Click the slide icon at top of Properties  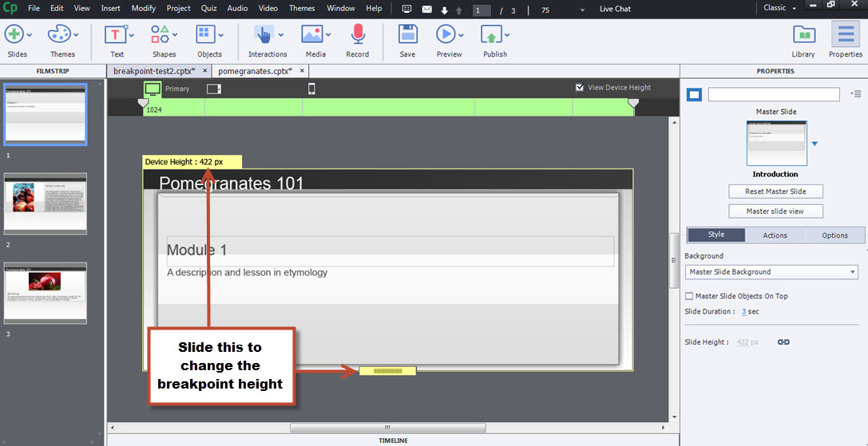pos(694,95)
